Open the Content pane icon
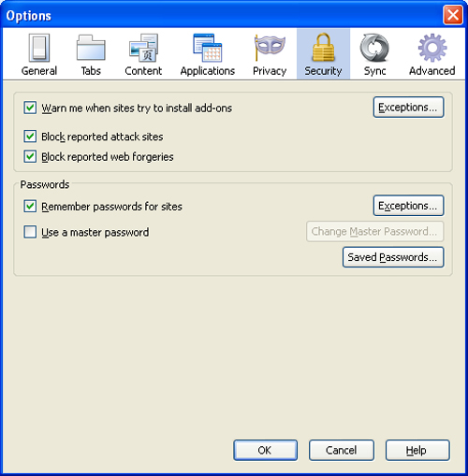 144,48
